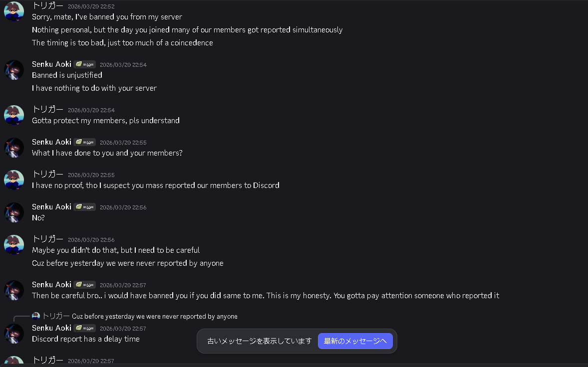588x367 pixels.
Task: Click the =ω= server tag beside "Then be careful" sender
Action: (x=85, y=285)
